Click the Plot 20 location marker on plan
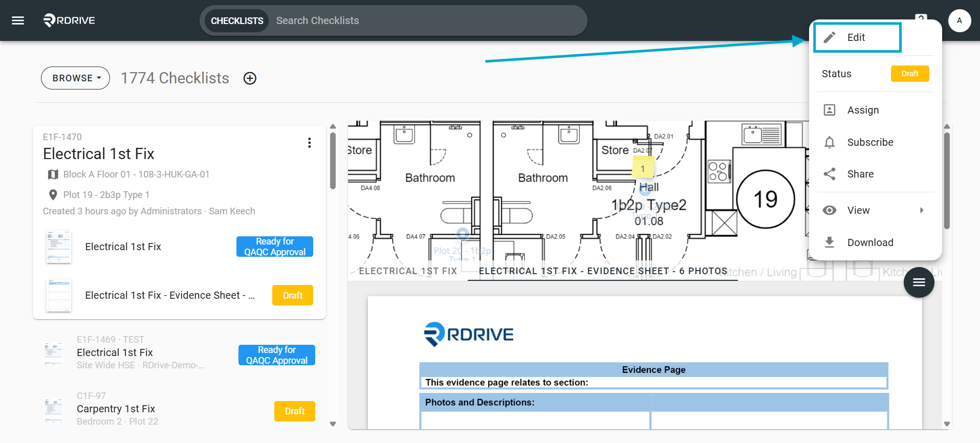This screenshot has width=980, height=443. pos(463,234)
